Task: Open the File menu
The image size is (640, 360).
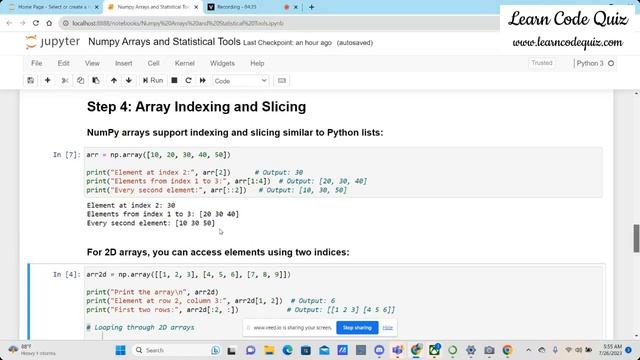Action: (37, 63)
